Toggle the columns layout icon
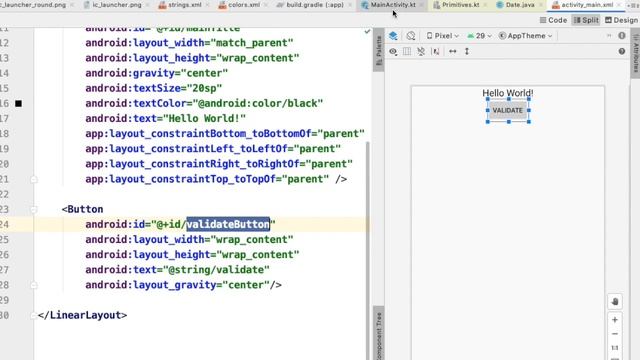This screenshot has width=640, height=360. (407, 51)
